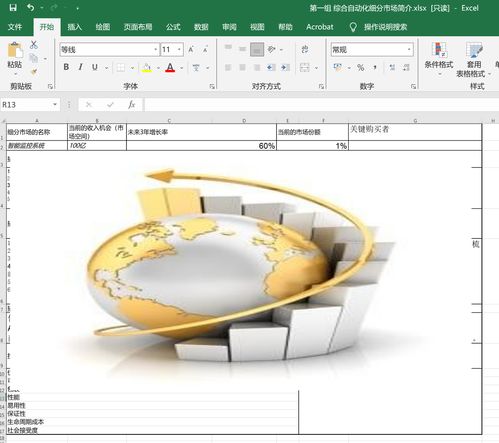Click the percent style icon
Viewport: 499px width, 443px height.
pos(360,68)
